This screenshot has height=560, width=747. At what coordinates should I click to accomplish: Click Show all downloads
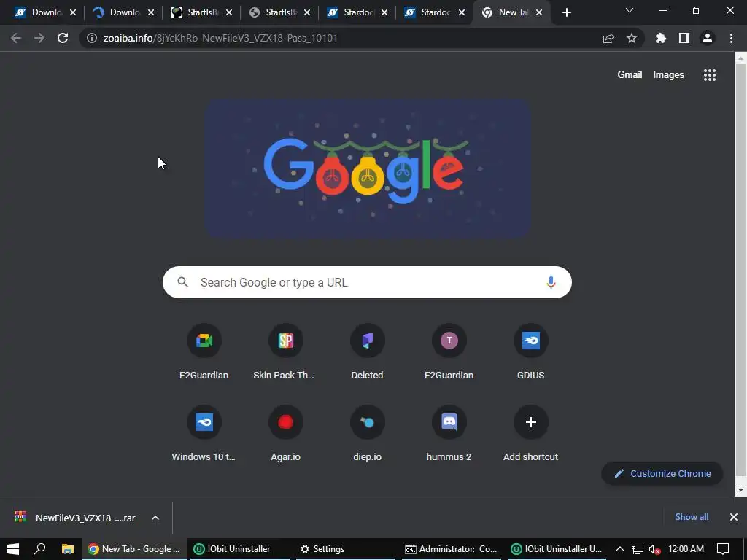[692, 517]
